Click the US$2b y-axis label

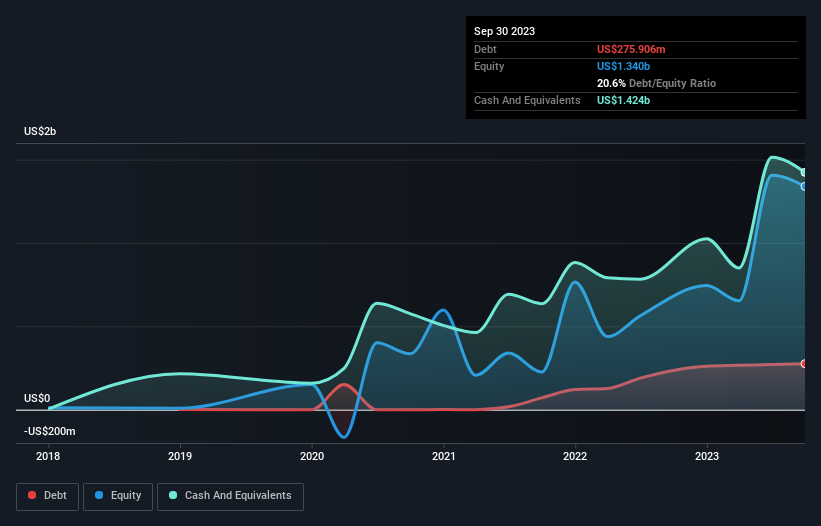(x=40, y=131)
